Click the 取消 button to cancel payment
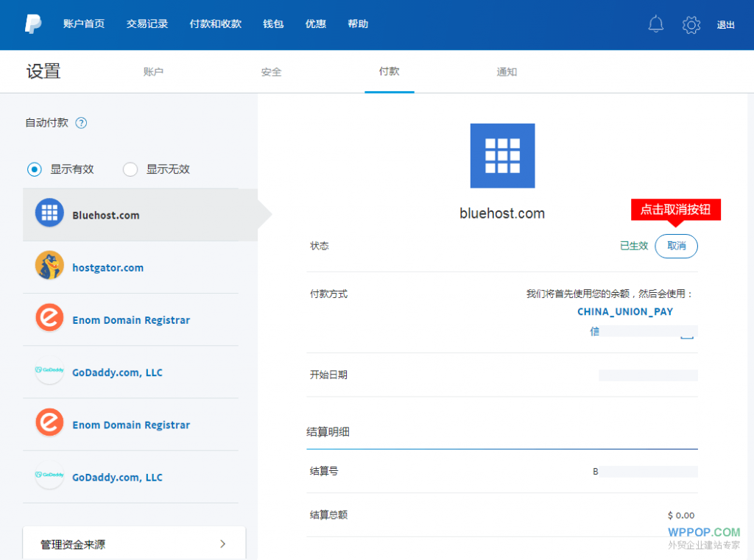The image size is (754, 560). click(676, 246)
